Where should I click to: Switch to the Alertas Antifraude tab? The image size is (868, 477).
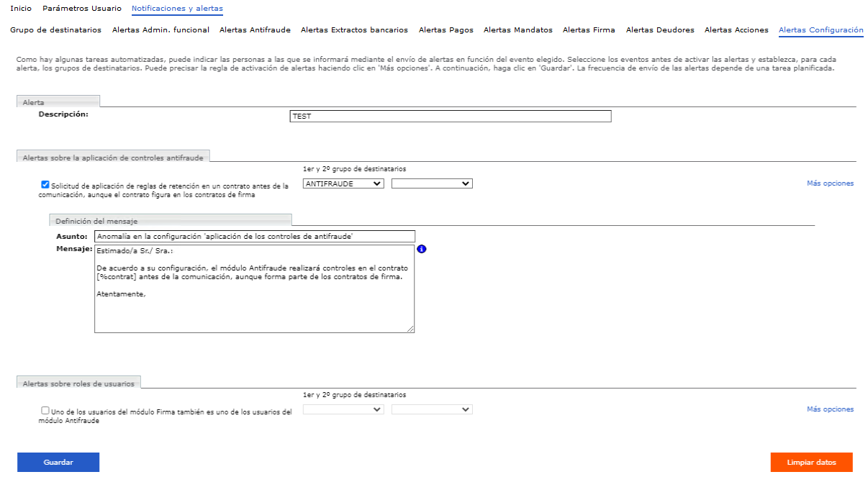point(255,30)
